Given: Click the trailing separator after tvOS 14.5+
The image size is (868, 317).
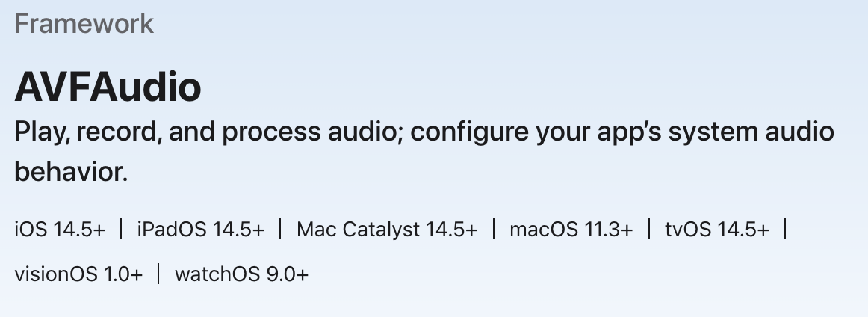Looking at the screenshot, I should [x=785, y=229].
